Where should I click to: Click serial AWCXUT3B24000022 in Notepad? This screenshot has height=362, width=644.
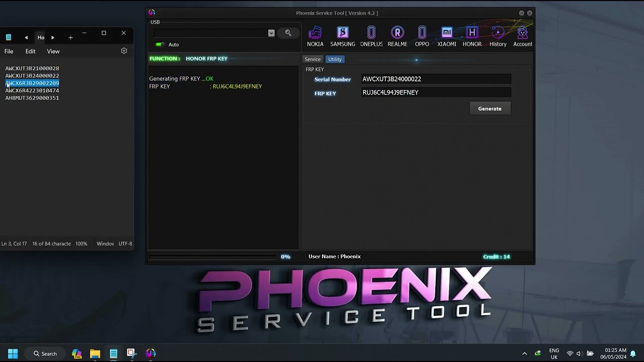32,76
